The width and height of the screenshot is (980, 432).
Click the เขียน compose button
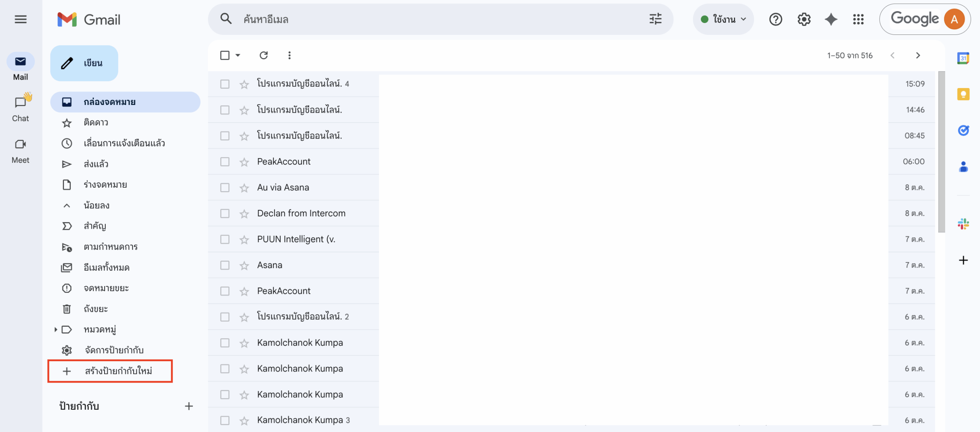[84, 63]
